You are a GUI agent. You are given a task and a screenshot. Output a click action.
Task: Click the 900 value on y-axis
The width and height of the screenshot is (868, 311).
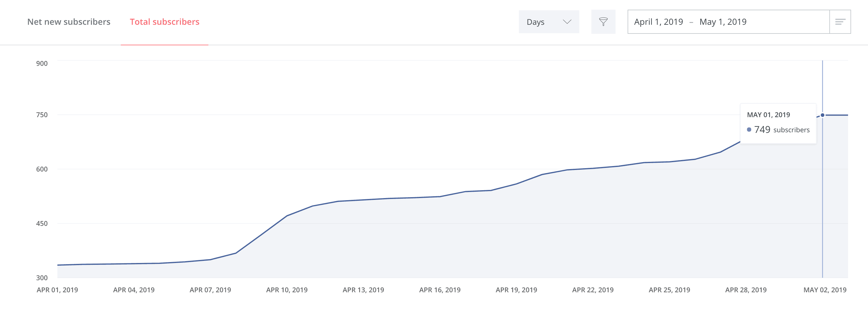(x=42, y=63)
